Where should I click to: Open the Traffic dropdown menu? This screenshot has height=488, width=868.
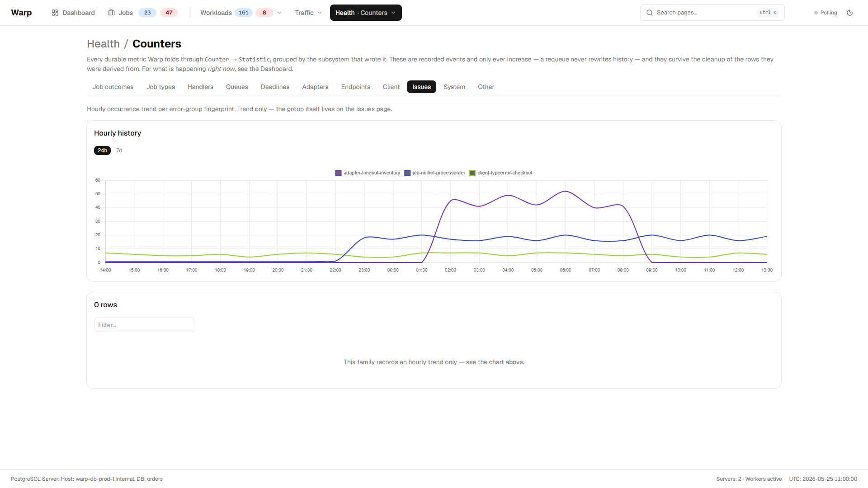pos(308,13)
